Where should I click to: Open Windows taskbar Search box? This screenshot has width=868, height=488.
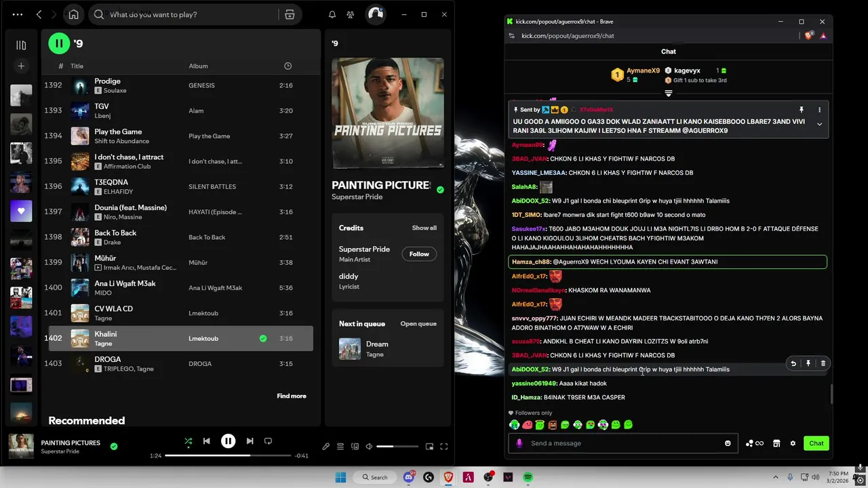pos(376,477)
